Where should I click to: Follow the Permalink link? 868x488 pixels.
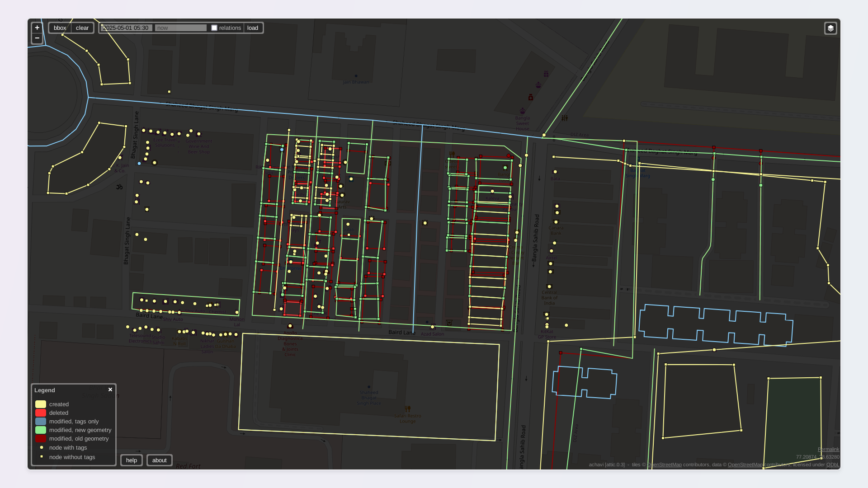point(828,449)
